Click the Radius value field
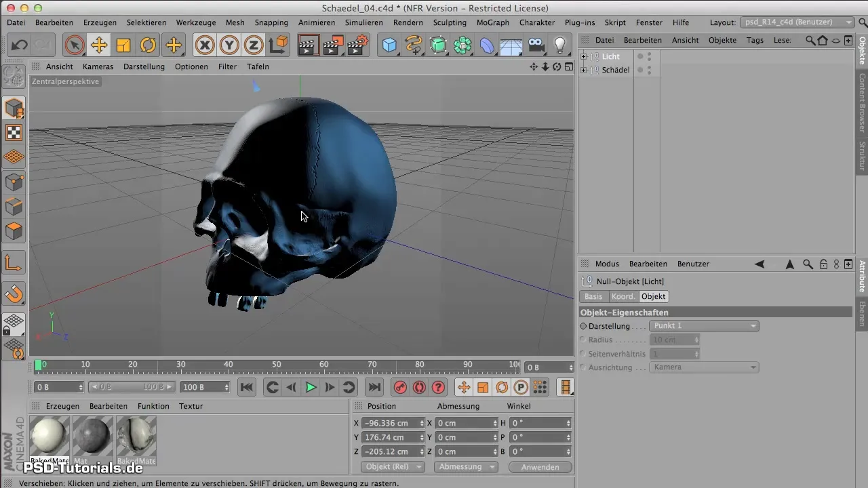Screen dimensions: 868x488 [x=674, y=340]
